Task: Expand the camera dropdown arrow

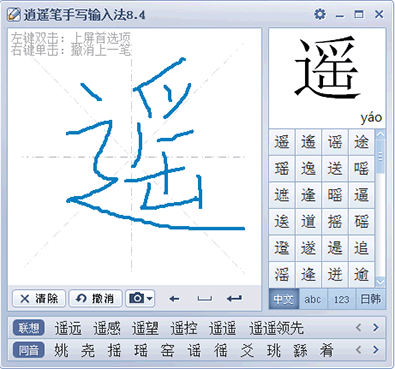Action: (x=150, y=298)
